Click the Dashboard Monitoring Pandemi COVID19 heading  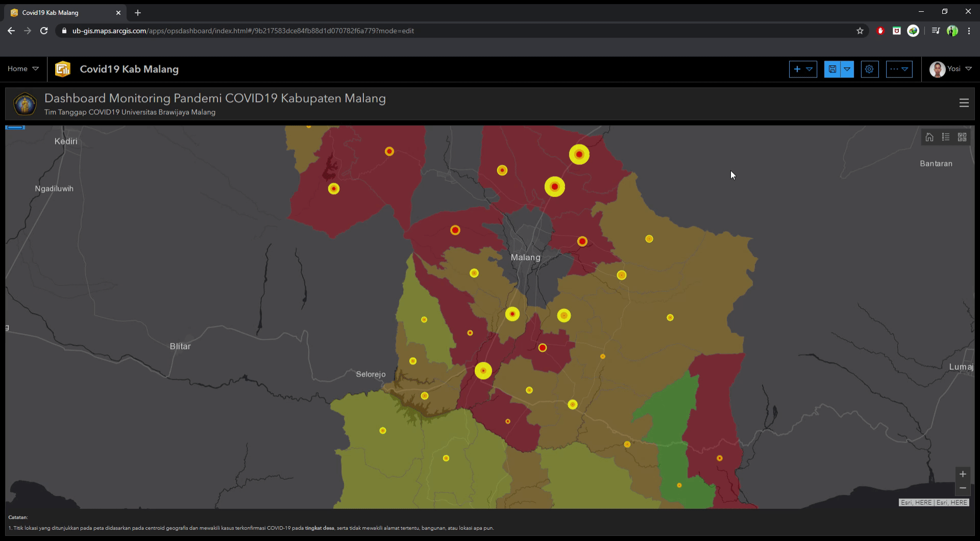coord(215,99)
